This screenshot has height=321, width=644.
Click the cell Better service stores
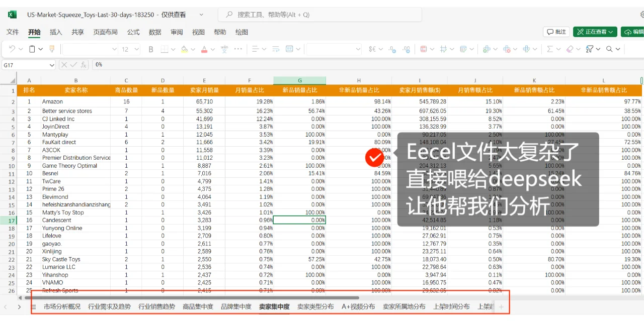point(75,111)
